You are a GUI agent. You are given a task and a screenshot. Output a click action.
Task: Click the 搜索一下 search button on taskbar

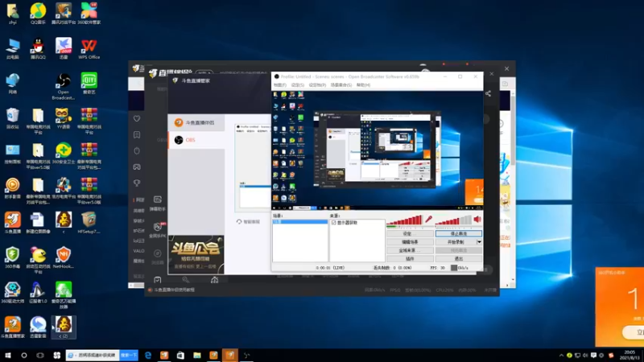[129, 355]
